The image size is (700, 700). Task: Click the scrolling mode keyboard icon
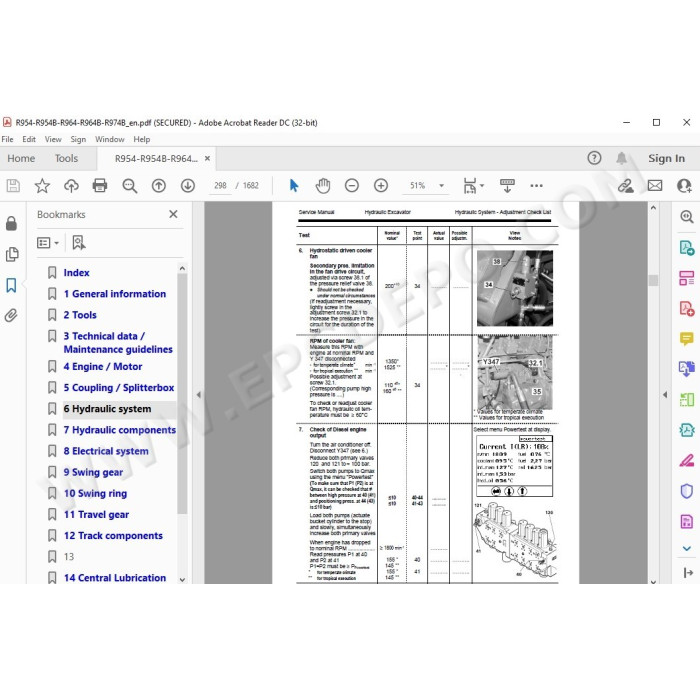coord(507,185)
